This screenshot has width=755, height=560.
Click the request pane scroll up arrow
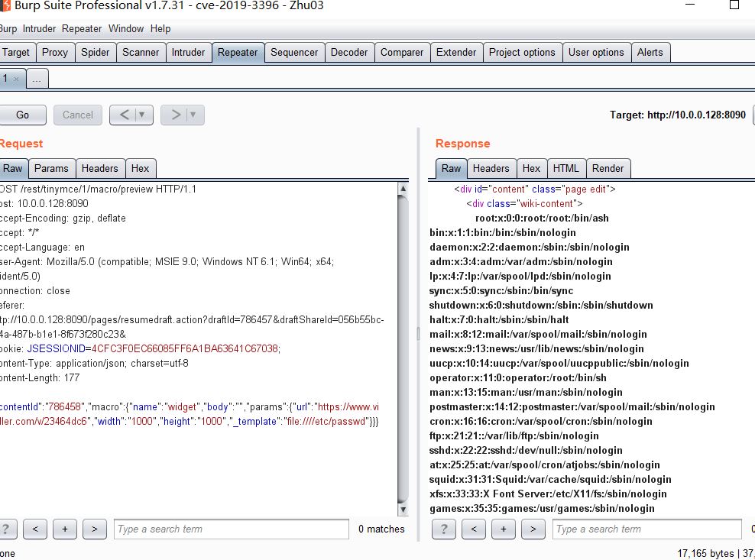tap(403, 188)
